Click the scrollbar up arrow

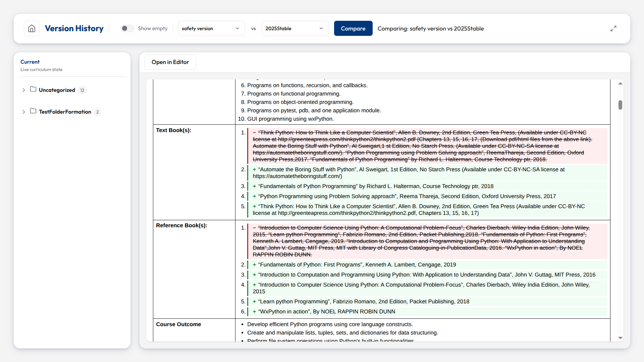pos(620,83)
